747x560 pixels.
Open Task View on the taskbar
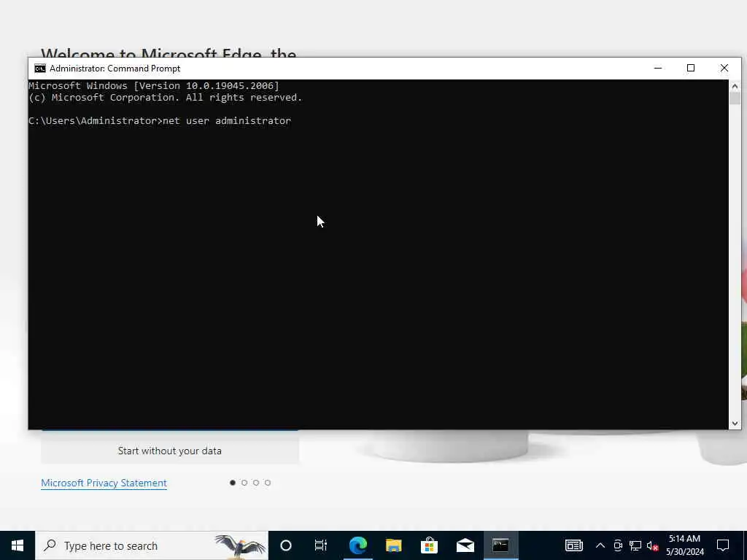tap(321, 545)
